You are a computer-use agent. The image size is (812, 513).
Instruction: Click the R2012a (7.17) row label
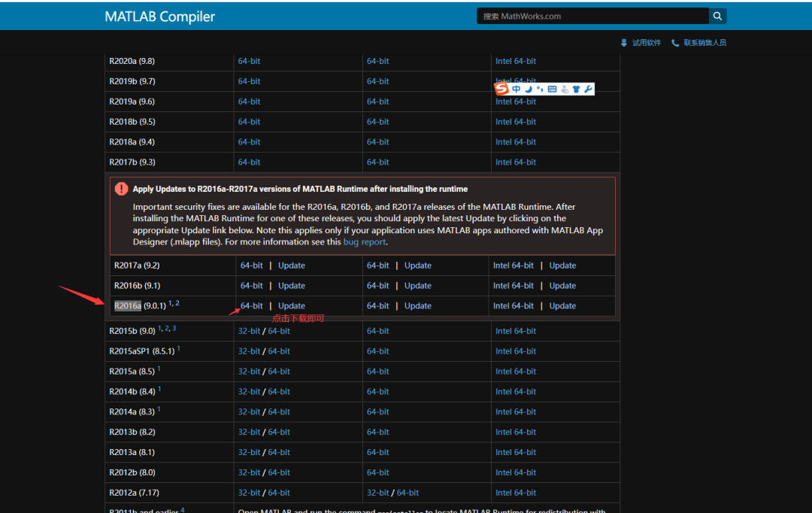coord(134,493)
